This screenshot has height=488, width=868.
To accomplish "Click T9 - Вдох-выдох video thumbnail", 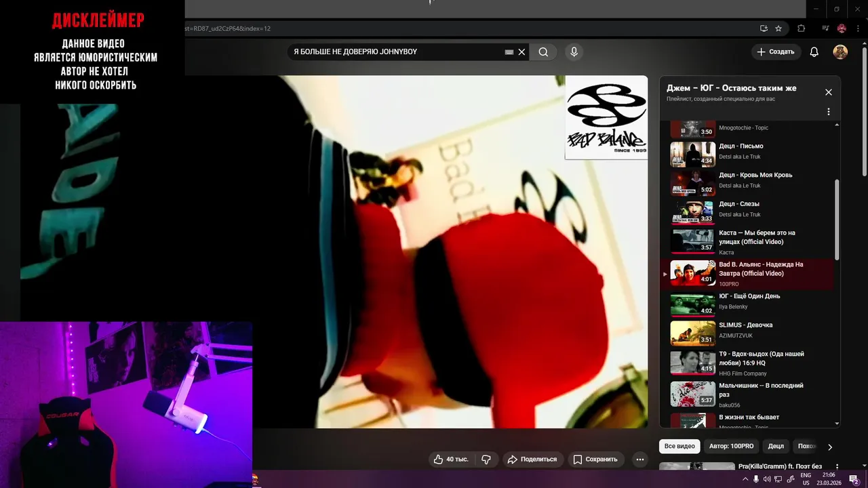I will tap(693, 363).
